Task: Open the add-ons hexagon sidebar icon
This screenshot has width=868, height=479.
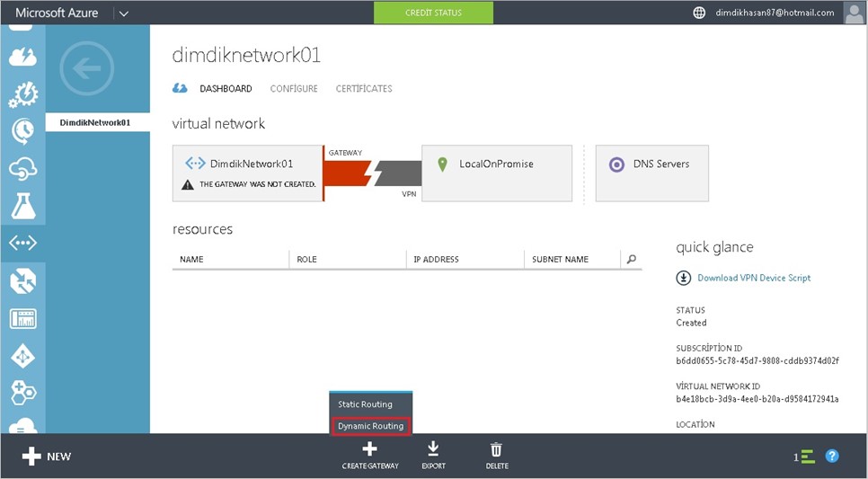Action: [22, 393]
